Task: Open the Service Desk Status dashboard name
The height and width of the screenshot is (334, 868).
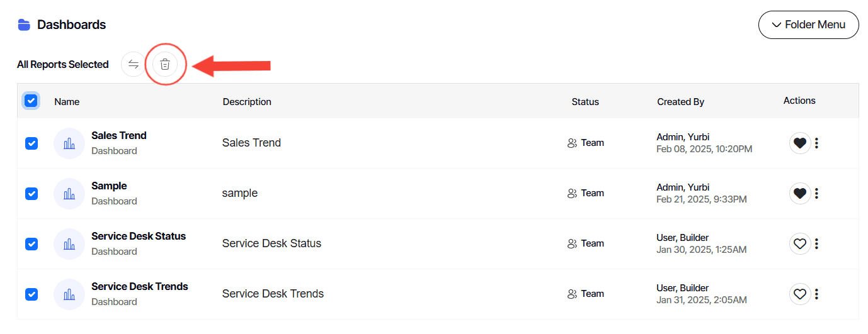Action: 139,237
